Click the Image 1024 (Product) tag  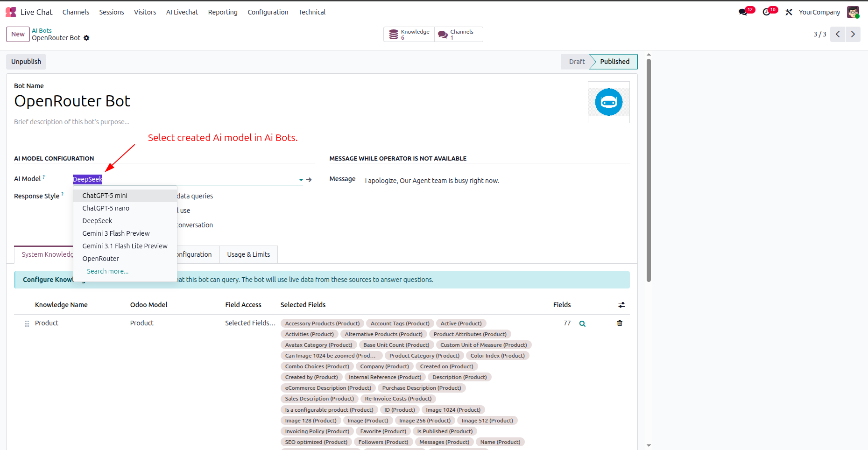pyautogui.click(x=453, y=410)
